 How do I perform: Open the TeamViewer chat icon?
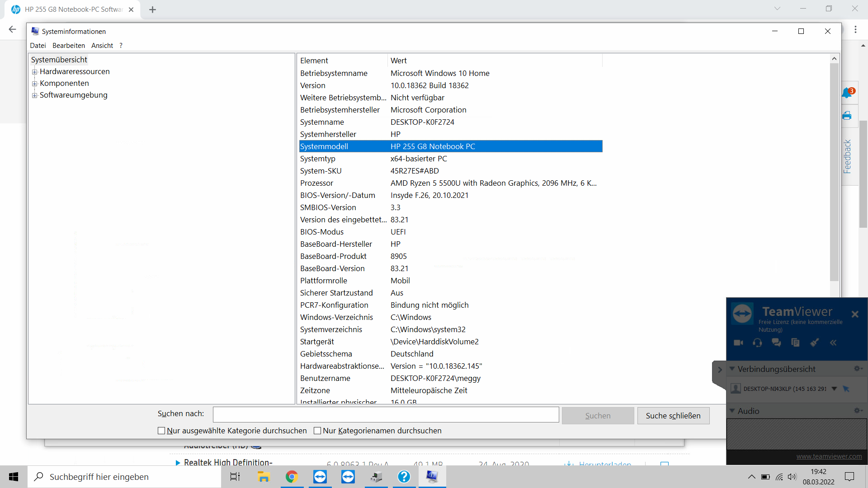click(776, 343)
